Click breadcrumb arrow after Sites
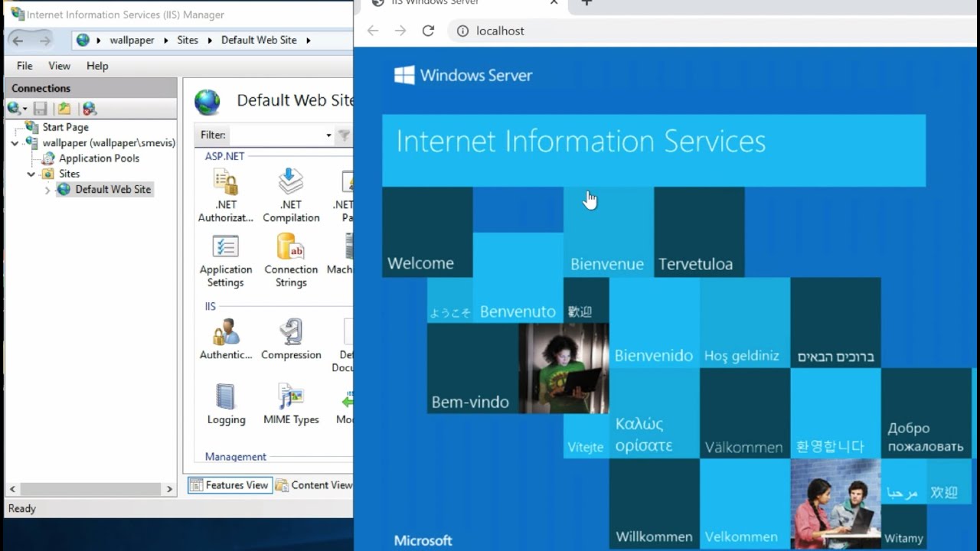Image resolution: width=980 pixels, height=551 pixels. 210,40
